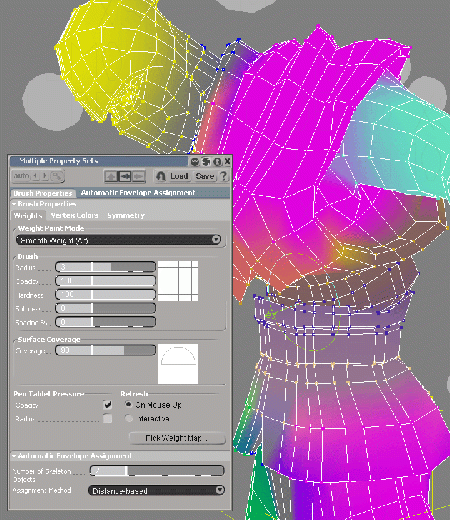
Task: Switch to the Brush Properties tab
Action: pos(43,193)
